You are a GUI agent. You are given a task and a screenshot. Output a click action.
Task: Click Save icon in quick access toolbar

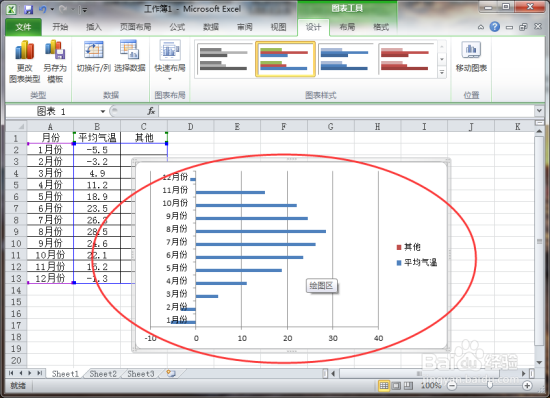[x=28, y=9]
